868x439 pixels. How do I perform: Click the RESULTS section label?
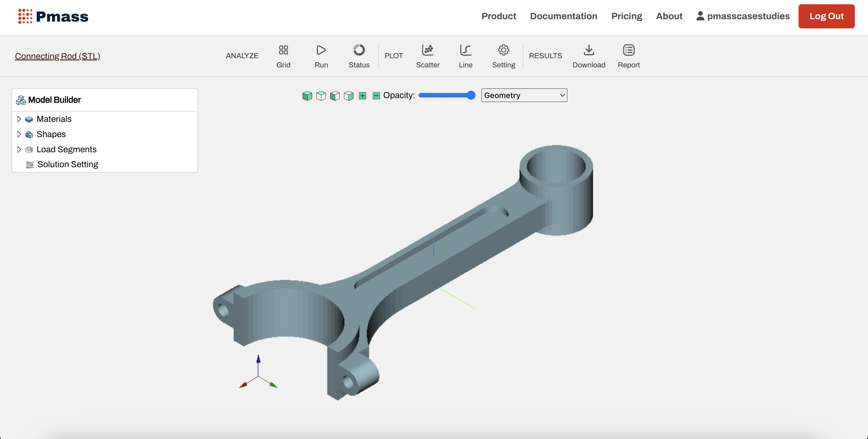click(545, 56)
